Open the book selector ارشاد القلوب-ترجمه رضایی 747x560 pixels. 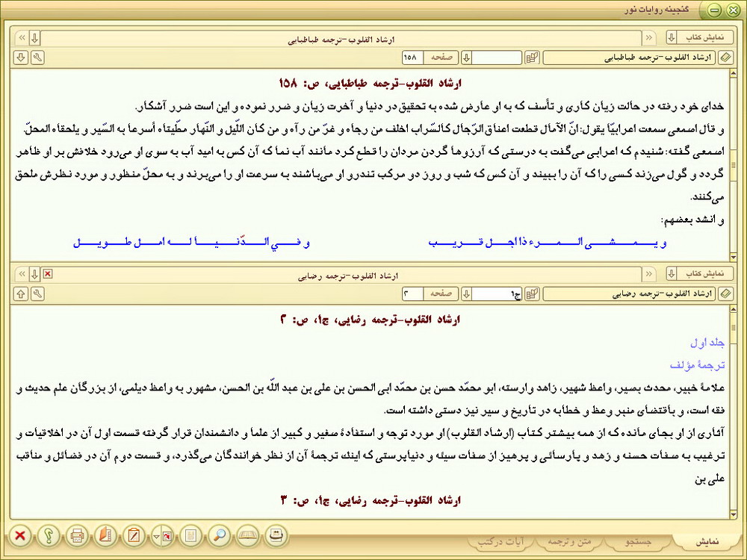629,293
